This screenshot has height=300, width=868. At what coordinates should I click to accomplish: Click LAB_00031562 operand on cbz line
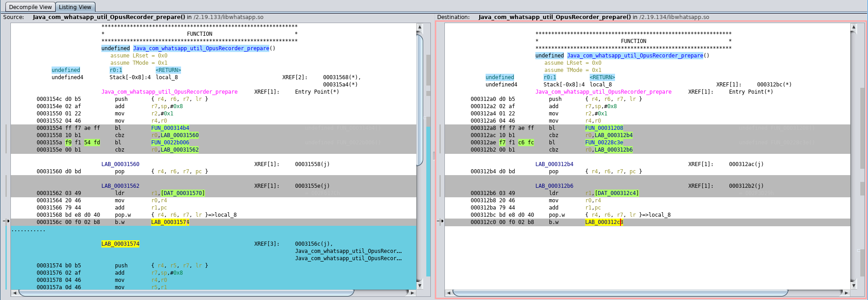pos(180,150)
